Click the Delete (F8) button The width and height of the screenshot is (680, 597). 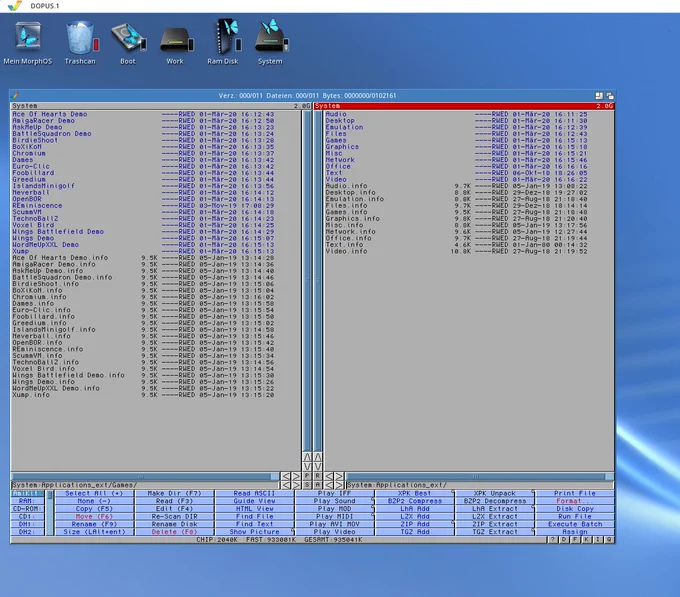pos(175,532)
